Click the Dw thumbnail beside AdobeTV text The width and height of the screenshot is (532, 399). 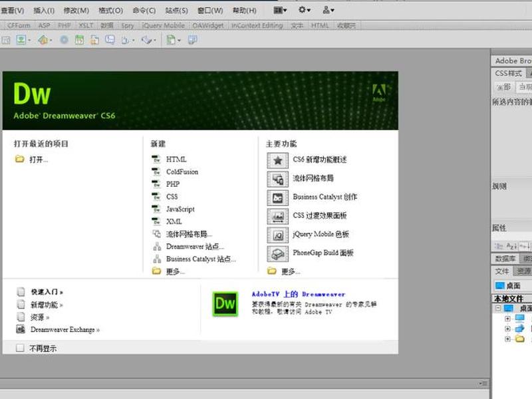(225, 304)
